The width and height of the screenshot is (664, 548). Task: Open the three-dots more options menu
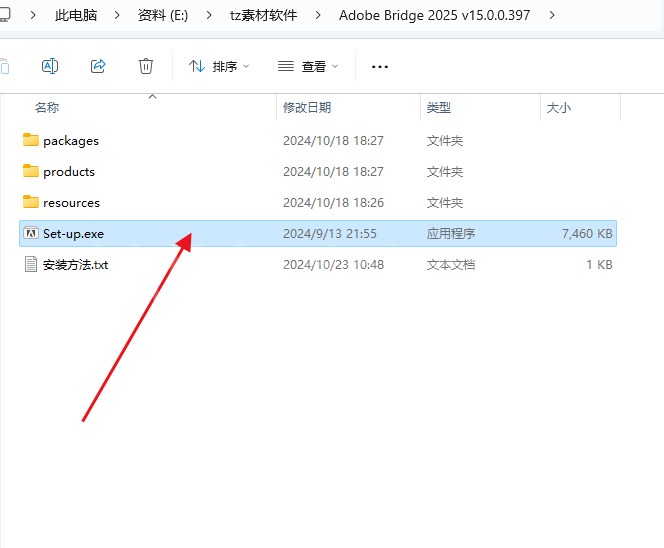point(380,67)
